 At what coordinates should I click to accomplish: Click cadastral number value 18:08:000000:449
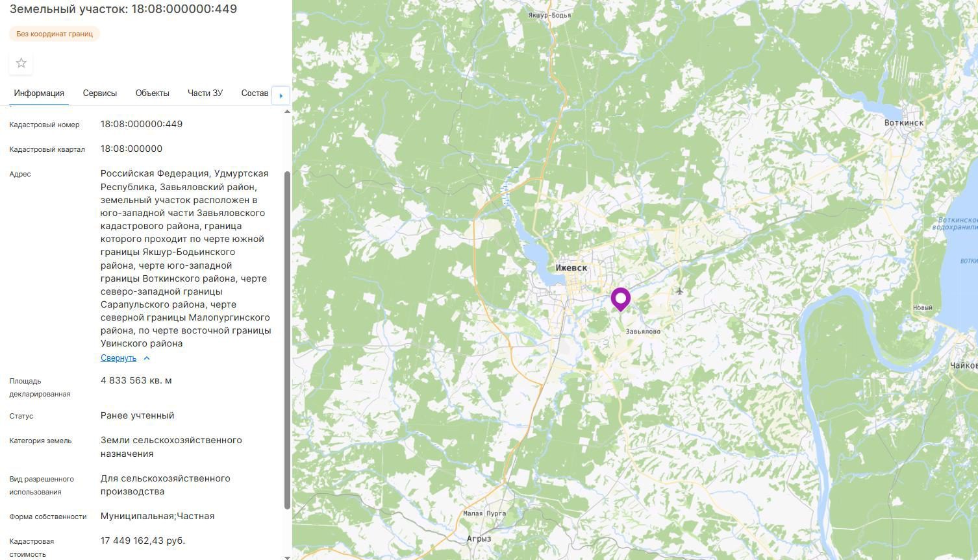pyautogui.click(x=142, y=124)
